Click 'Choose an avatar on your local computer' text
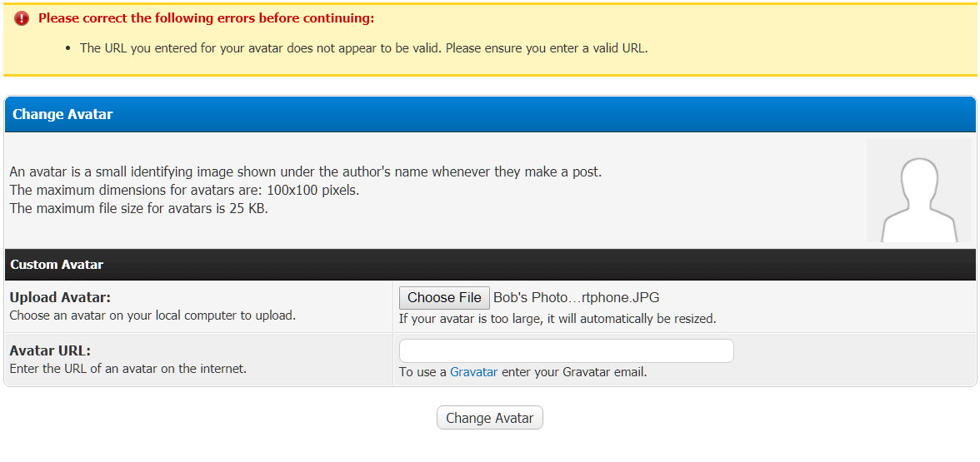 coord(152,315)
